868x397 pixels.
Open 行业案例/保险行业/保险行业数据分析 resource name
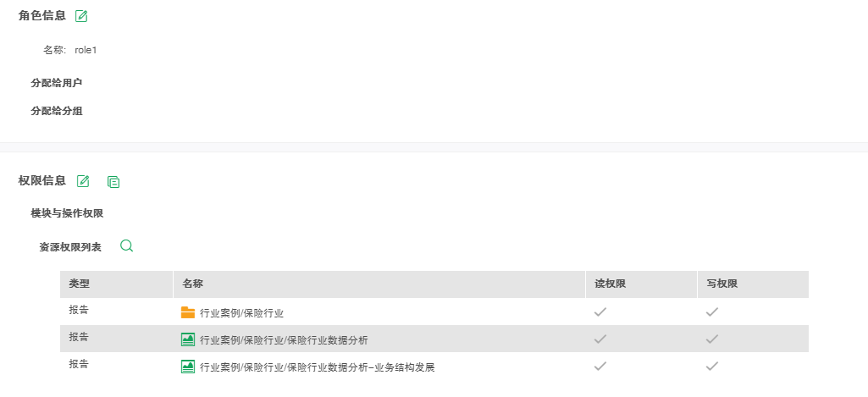(x=284, y=340)
